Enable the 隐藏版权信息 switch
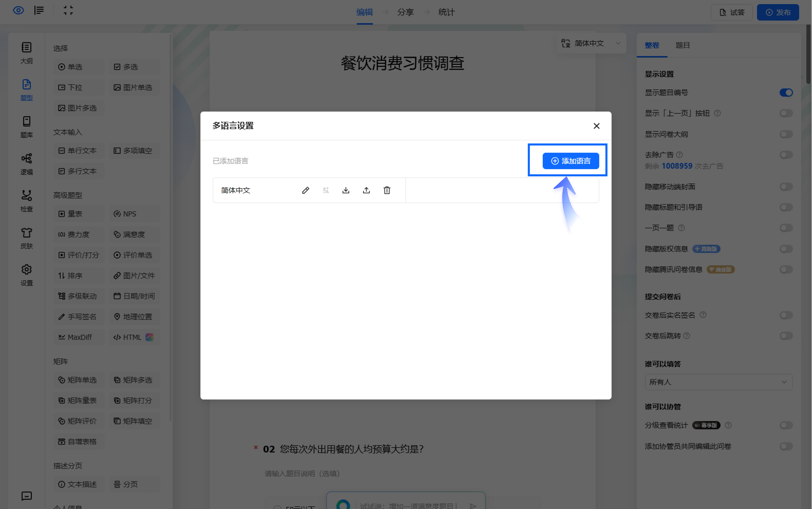This screenshot has width=812, height=509. 786,249
